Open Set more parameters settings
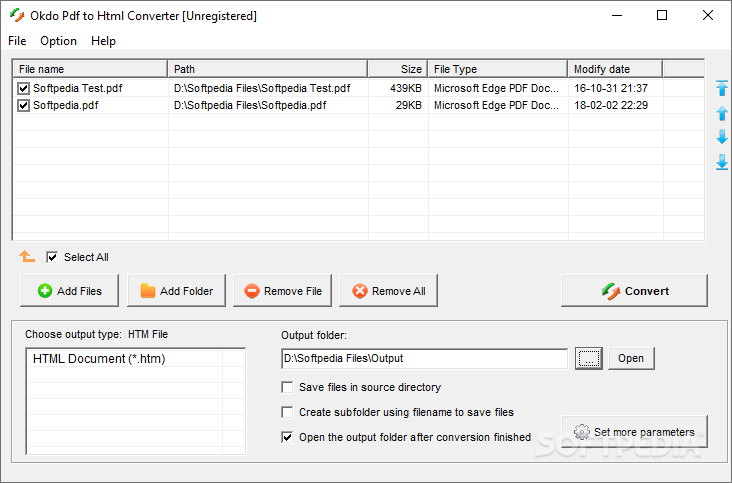The image size is (732, 483). (x=634, y=432)
